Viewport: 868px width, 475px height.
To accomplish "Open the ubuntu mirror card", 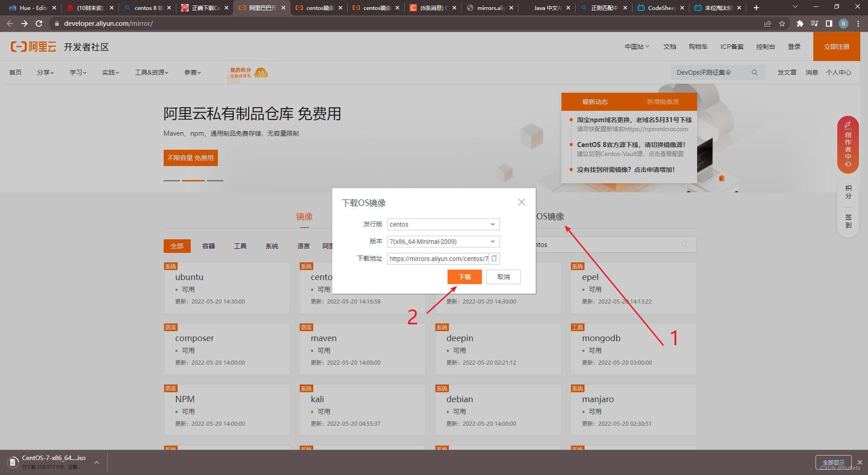I will 227,288.
